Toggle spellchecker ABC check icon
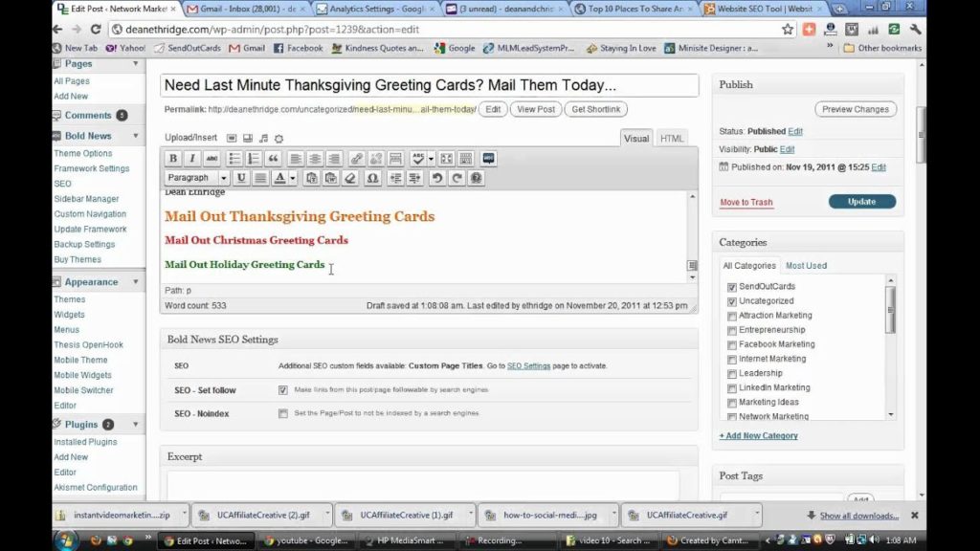This screenshot has height=551, width=980. (417, 159)
